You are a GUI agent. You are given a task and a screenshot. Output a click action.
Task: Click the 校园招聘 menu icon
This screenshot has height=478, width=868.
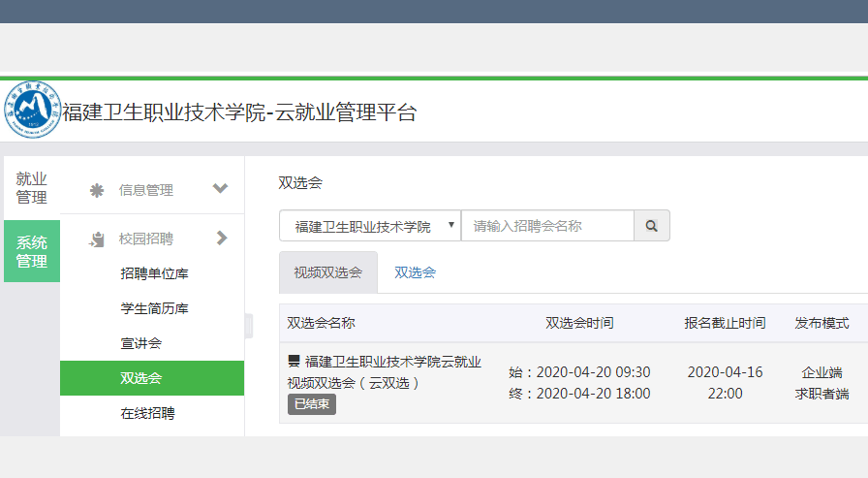pyautogui.click(x=97, y=239)
